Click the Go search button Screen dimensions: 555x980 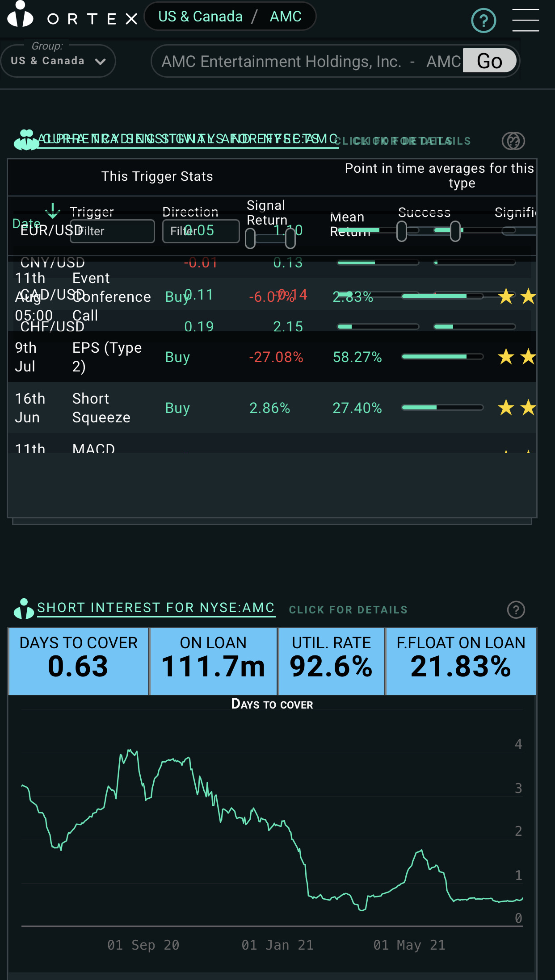coord(490,61)
